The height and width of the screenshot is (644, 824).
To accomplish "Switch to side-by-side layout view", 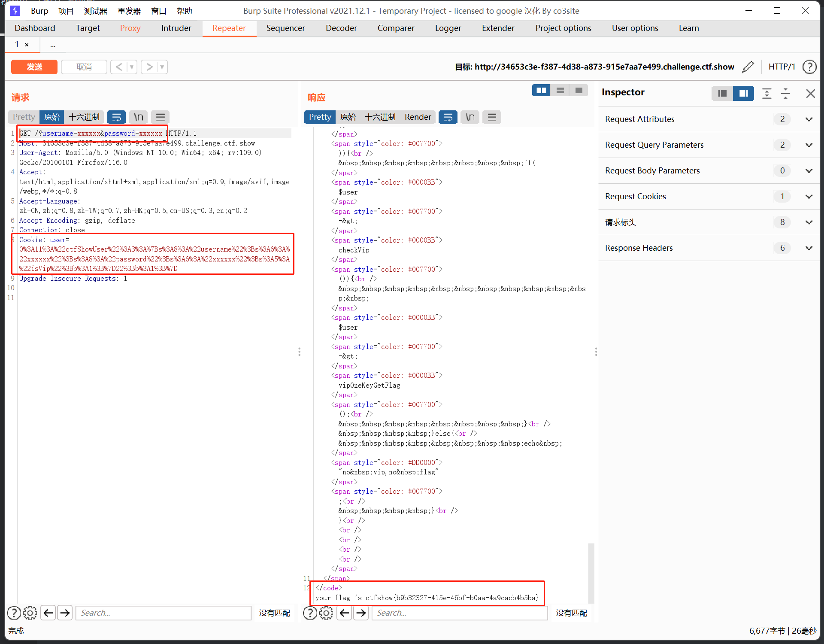I will pos(541,90).
